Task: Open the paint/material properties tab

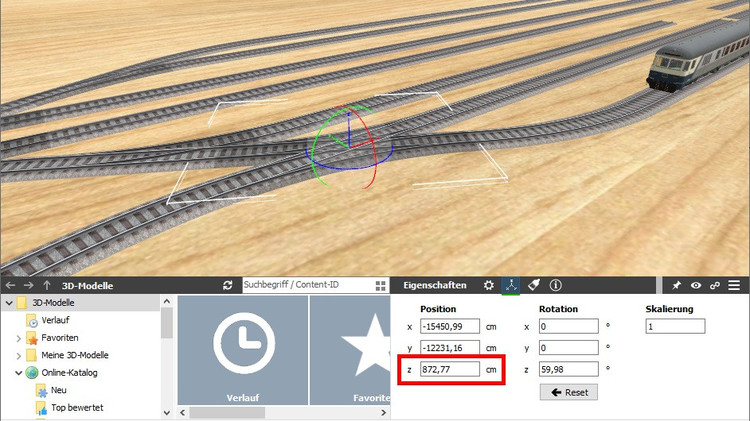Action: click(x=533, y=285)
